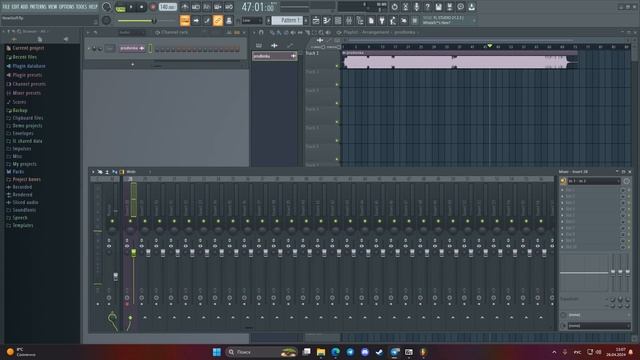Select prodlenka pattern in playlist picker
This screenshot has width=640, height=360.
(x=274, y=56)
